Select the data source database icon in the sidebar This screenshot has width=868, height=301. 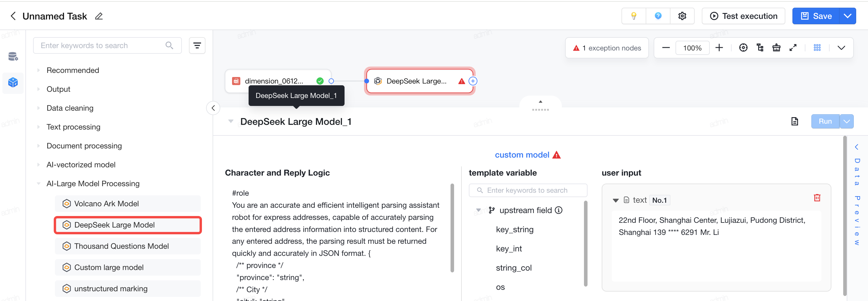click(13, 57)
